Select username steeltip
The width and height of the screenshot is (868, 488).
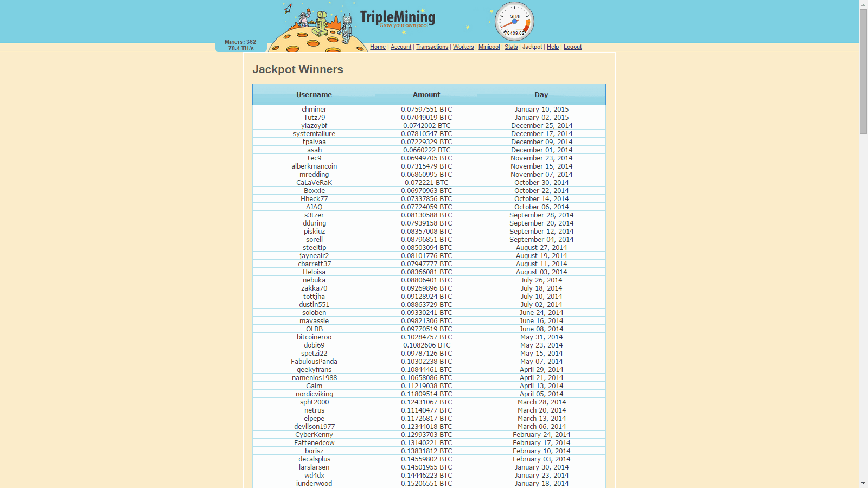click(314, 248)
